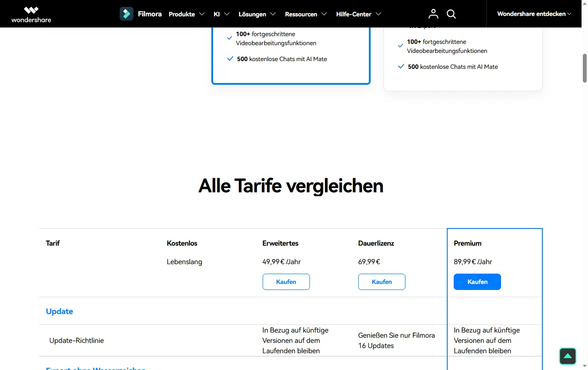Click the Filmora brand name link
Screen dimensions: 588x370
click(x=150, y=14)
